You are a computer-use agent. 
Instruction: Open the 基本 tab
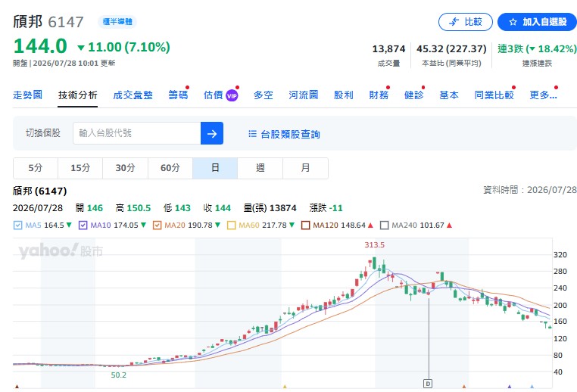(x=449, y=95)
